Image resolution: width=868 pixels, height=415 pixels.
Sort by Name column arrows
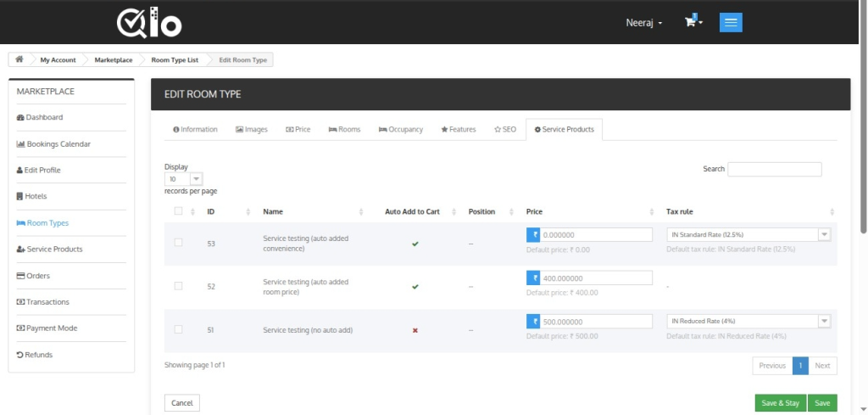[361, 212]
